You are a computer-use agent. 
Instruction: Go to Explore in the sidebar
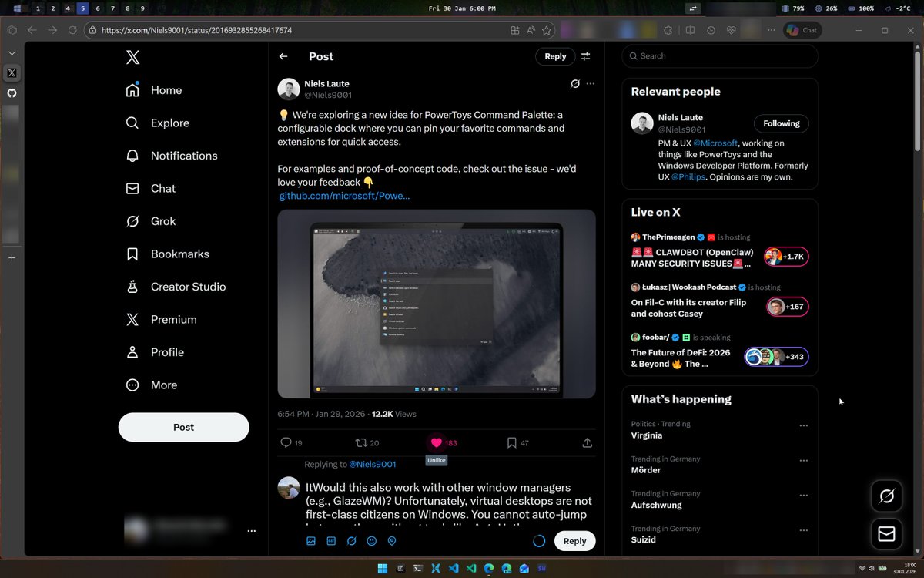(x=158, y=123)
